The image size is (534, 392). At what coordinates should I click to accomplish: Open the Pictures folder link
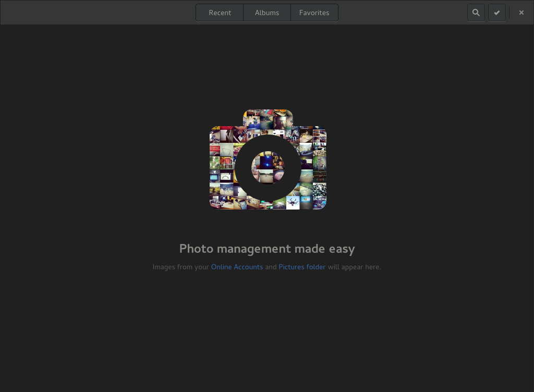302,267
